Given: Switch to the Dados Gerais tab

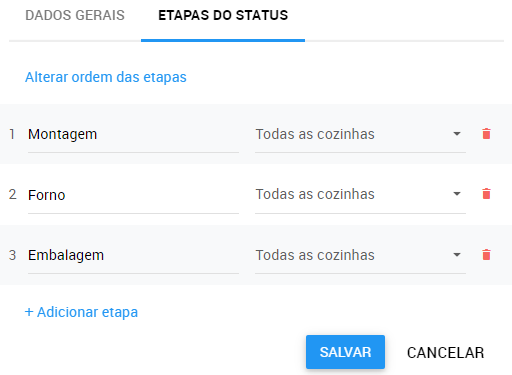Looking at the screenshot, I should 75,16.
